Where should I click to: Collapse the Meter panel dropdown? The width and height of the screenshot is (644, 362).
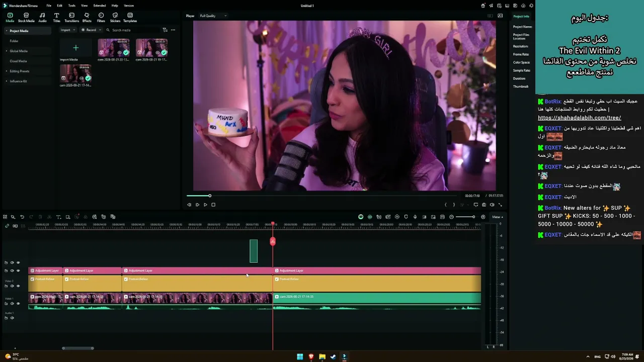coord(498,217)
